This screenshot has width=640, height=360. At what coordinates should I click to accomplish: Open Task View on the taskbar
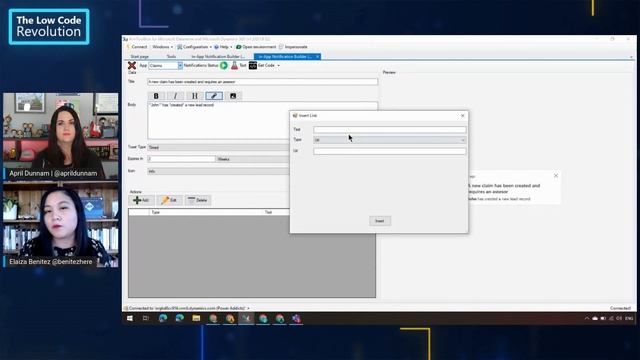pos(146,318)
